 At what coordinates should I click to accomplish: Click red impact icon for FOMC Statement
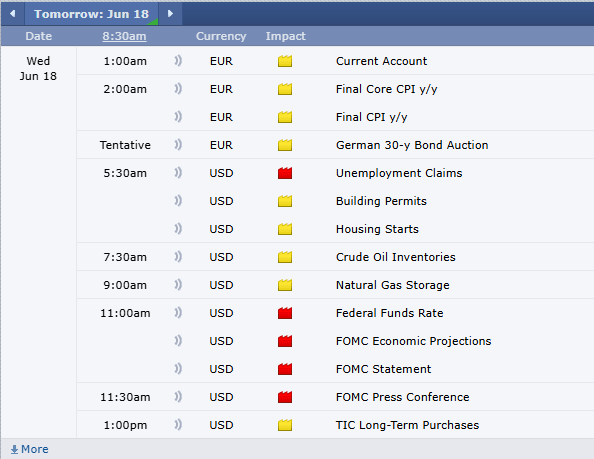[285, 369]
